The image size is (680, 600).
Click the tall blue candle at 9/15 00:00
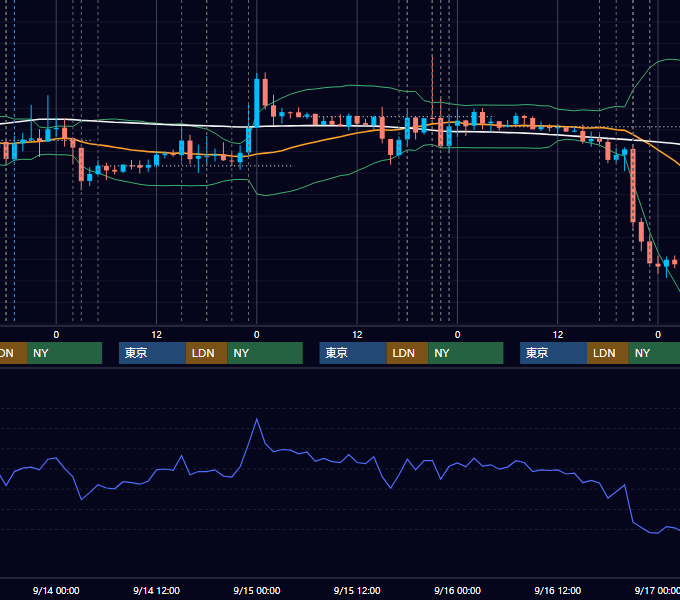click(257, 103)
